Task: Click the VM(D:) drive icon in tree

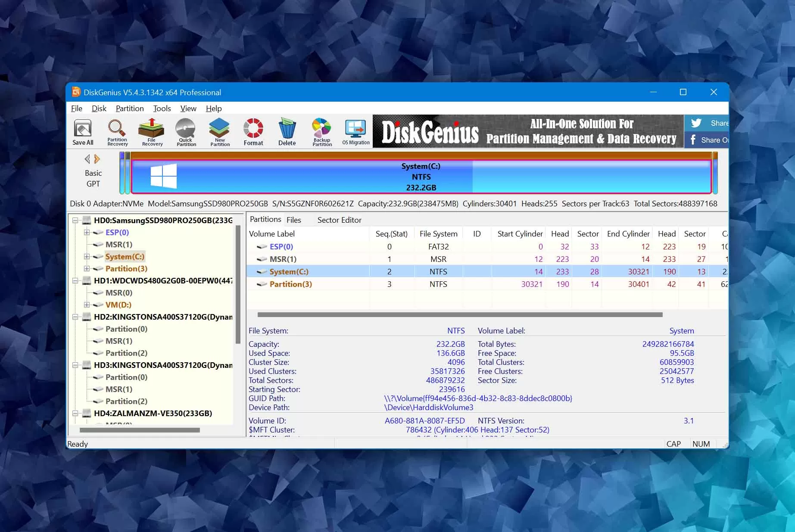Action: click(x=98, y=305)
